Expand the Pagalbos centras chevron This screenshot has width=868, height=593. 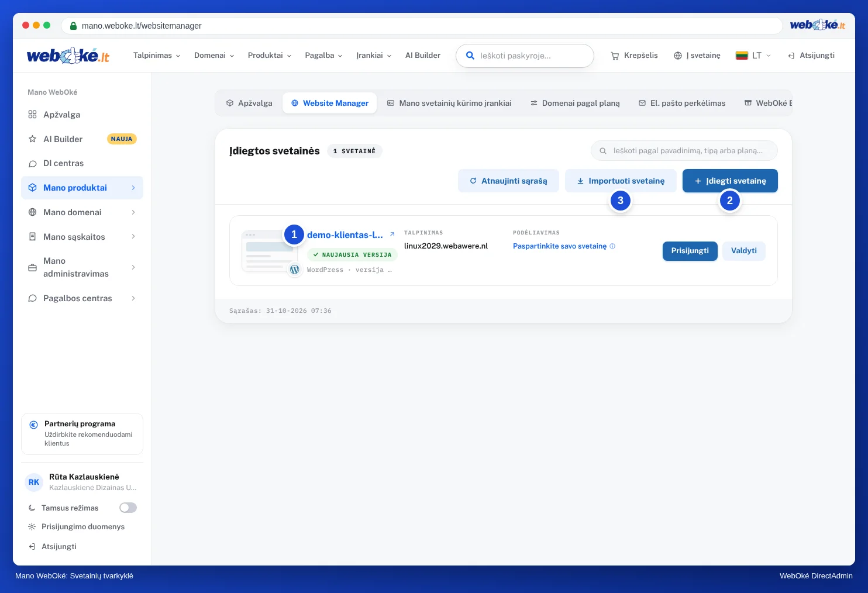click(133, 298)
